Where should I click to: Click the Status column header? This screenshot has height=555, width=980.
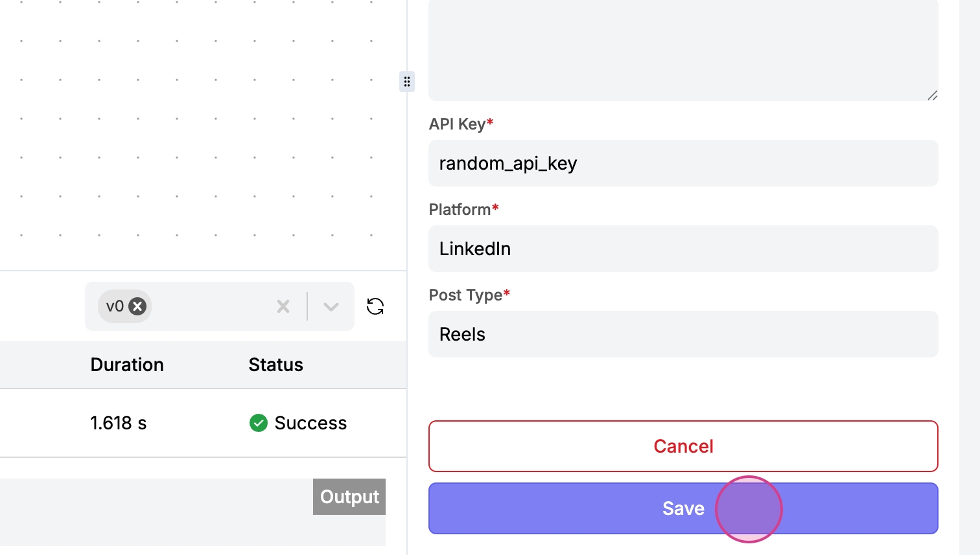click(276, 365)
